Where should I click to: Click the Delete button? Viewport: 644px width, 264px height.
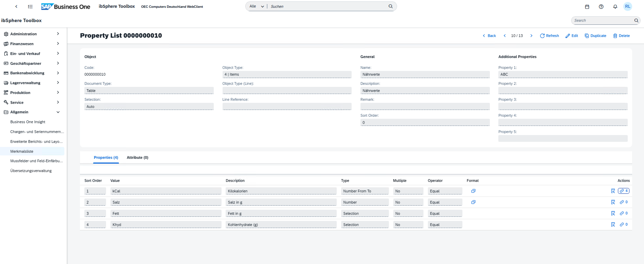click(x=621, y=36)
